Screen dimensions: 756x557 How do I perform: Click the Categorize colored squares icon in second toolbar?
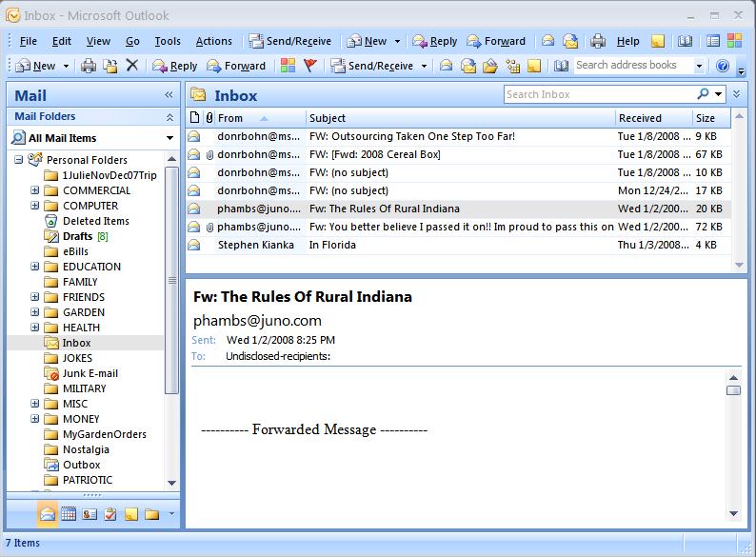coord(288,65)
